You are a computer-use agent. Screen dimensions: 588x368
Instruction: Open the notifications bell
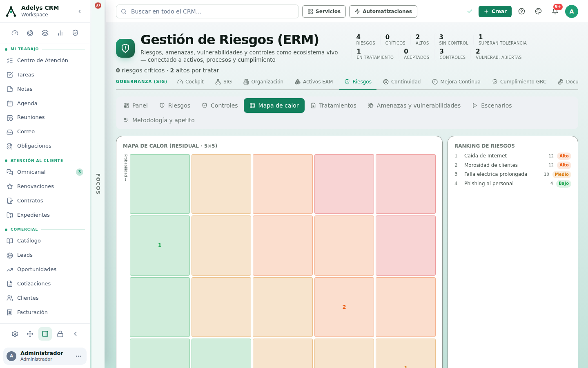(555, 11)
